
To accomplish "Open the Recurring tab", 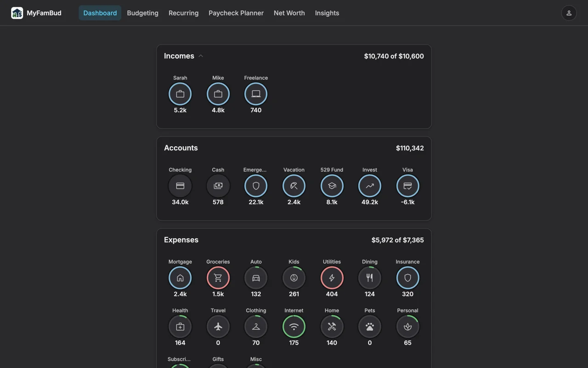I will [183, 13].
